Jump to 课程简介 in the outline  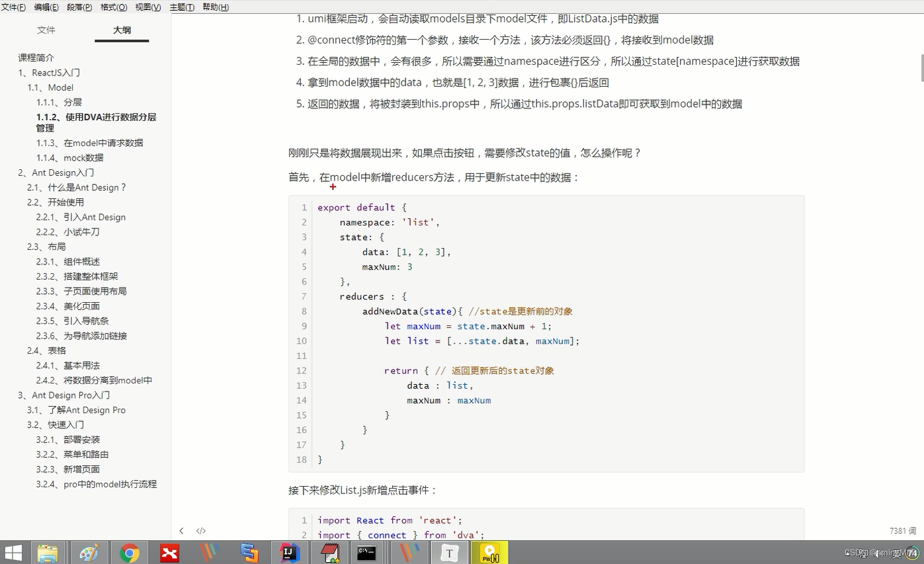pyautogui.click(x=36, y=58)
